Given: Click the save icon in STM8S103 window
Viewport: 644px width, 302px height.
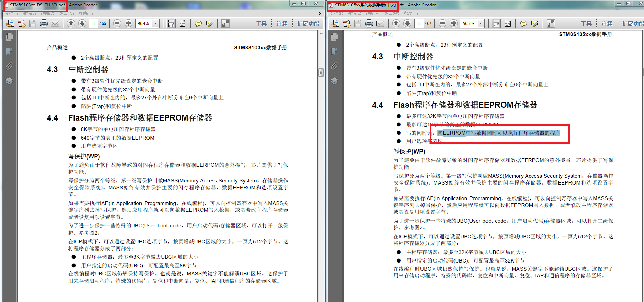Looking at the screenshot, I should pyautogui.click(x=33, y=23).
